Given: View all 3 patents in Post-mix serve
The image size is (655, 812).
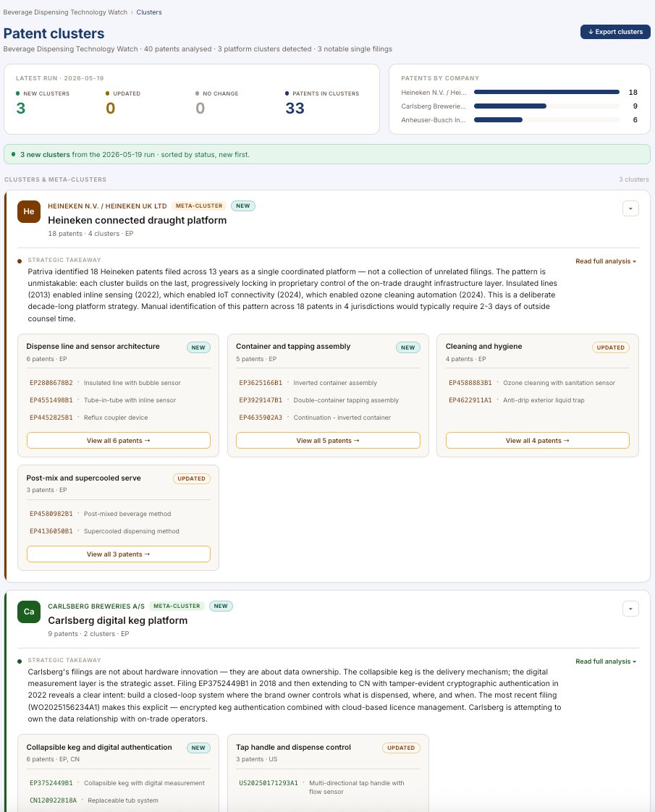Looking at the screenshot, I should click(119, 554).
